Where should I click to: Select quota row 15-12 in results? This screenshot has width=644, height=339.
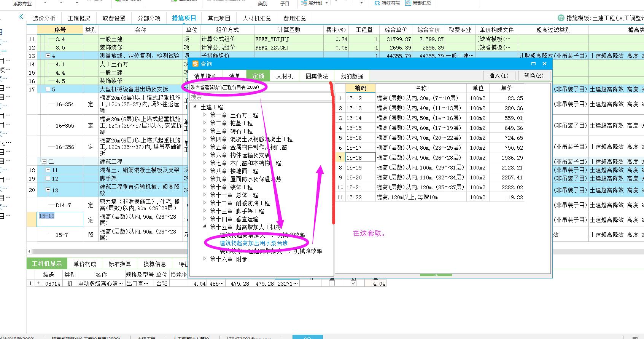point(429,98)
